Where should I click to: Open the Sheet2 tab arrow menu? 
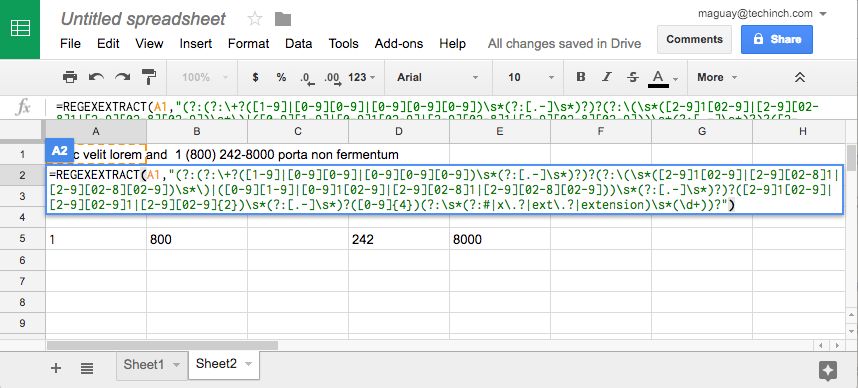[x=248, y=364]
